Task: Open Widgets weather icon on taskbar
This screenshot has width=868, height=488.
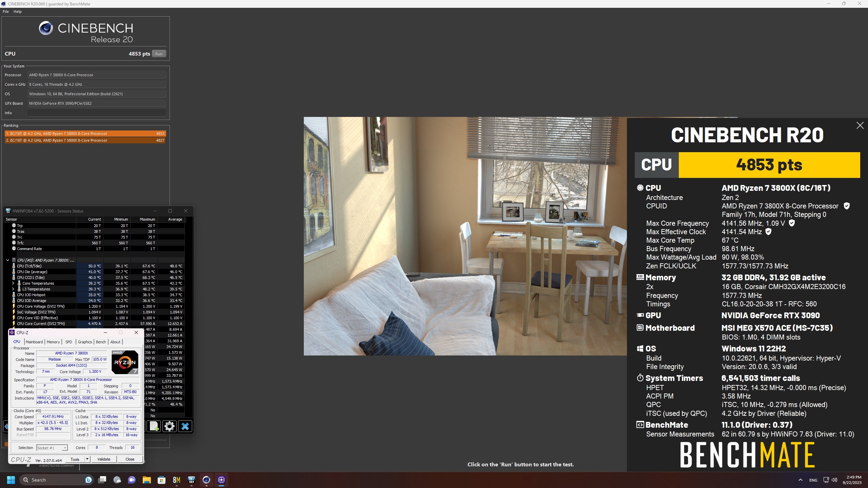Action: point(117,480)
